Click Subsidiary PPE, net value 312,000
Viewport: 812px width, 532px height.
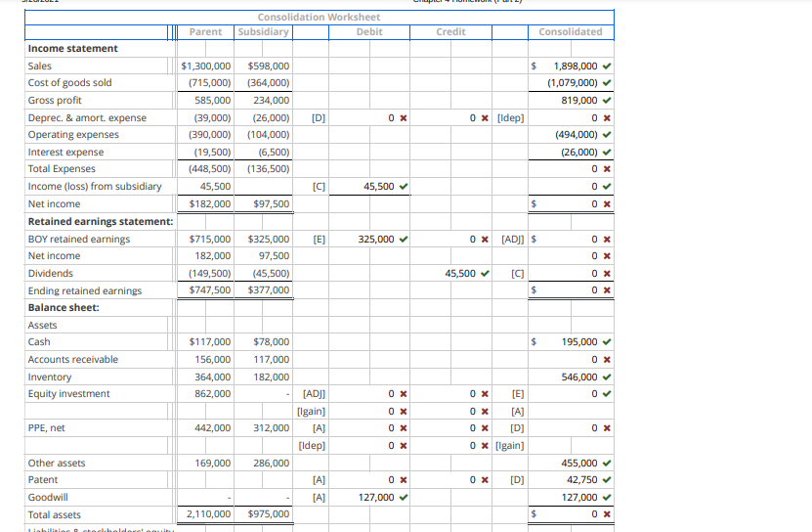click(272, 427)
